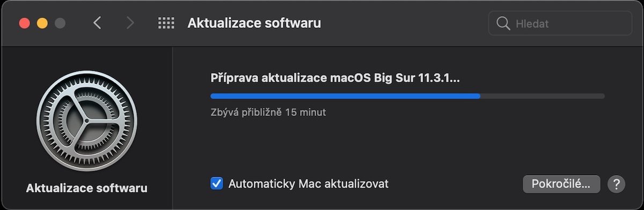This screenshot has height=210, width=644.
Task: Focus the Hledat search field
Action: coord(560,24)
